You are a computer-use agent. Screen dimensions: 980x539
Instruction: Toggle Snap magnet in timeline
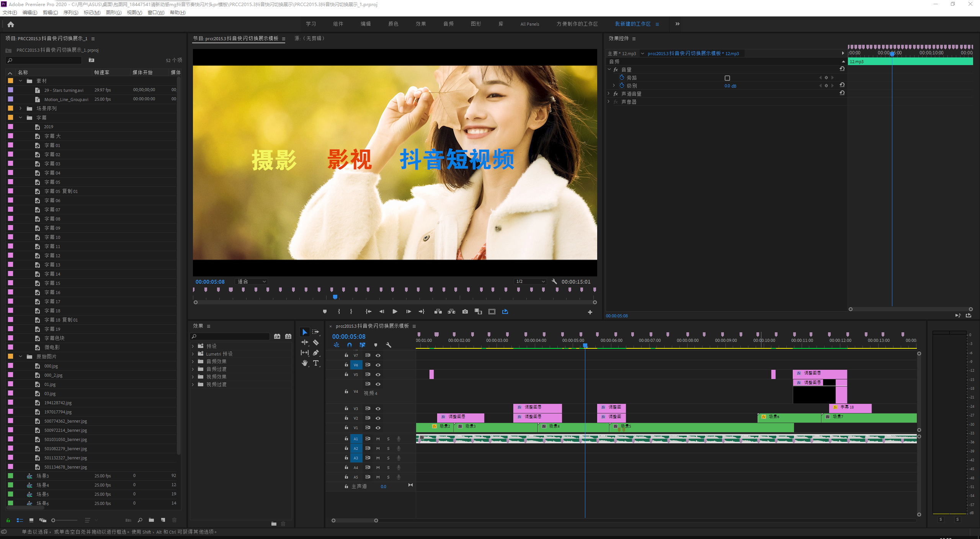pos(350,345)
